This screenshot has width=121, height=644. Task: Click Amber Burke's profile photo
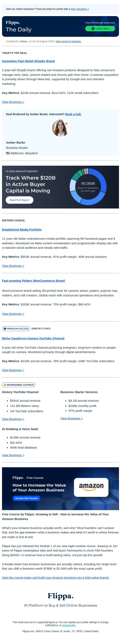pyautogui.click(x=60, y=128)
